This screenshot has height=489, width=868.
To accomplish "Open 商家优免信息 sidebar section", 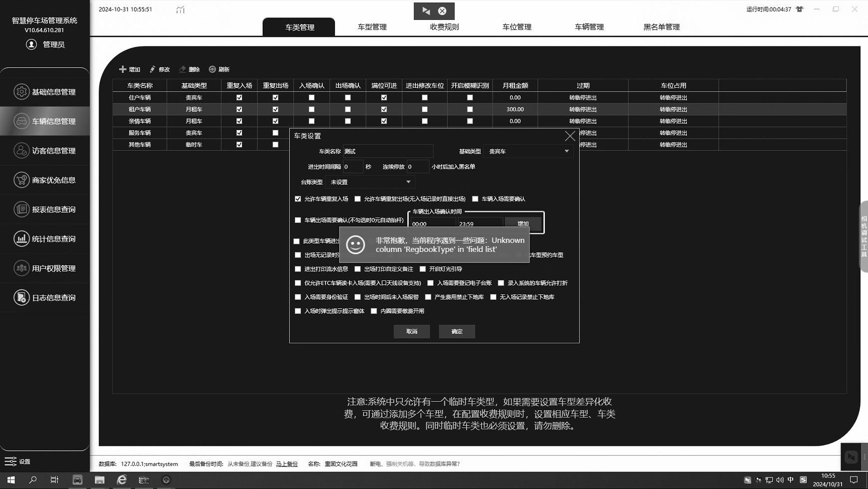I will coord(45,180).
